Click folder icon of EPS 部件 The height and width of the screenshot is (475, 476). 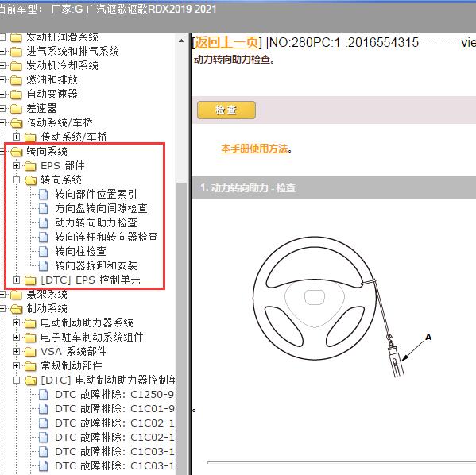tap(30, 166)
